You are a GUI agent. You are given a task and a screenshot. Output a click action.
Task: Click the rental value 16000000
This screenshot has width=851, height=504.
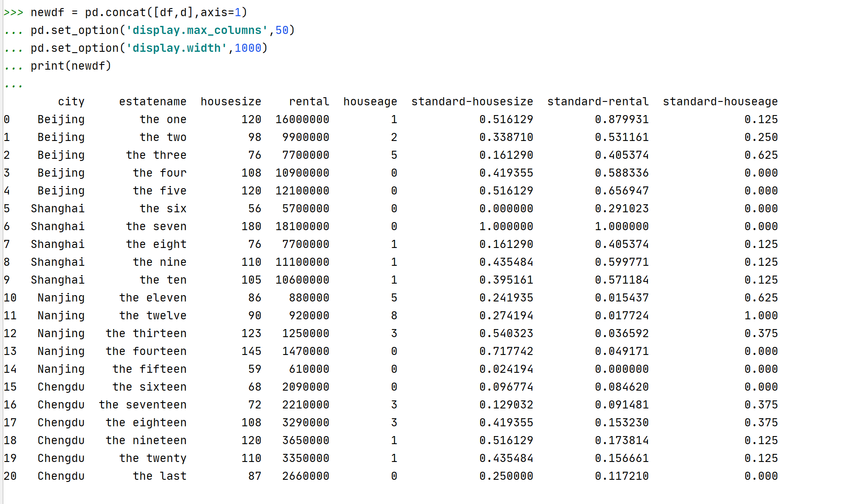(302, 120)
